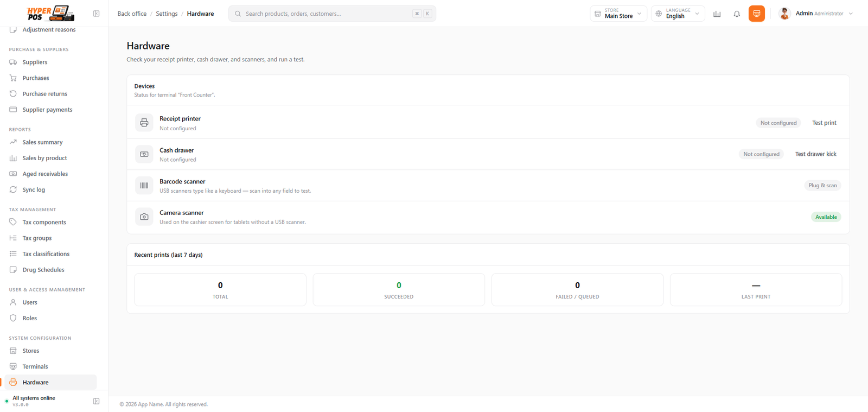This screenshot has width=868, height=412.
Task: Expand the Admin user menu chevron
Action: 851,14
